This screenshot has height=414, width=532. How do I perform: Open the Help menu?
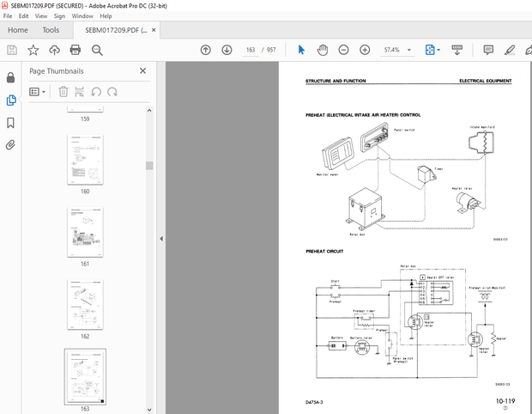[106, 16]
